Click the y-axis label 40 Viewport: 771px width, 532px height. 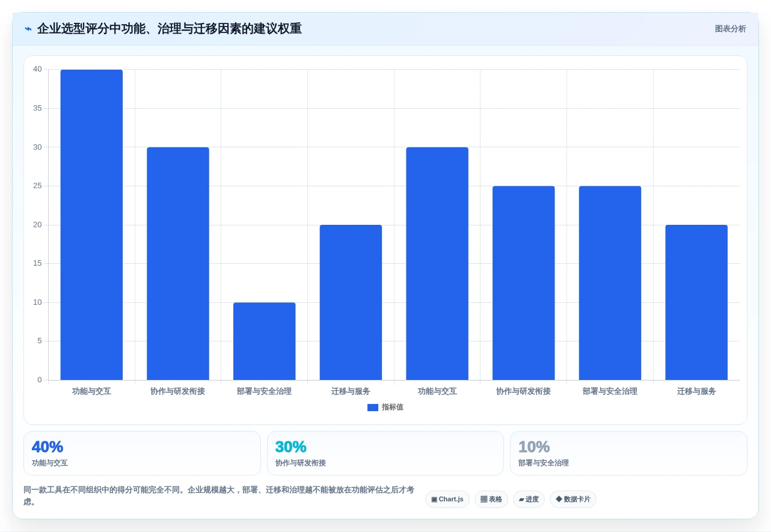37,70
